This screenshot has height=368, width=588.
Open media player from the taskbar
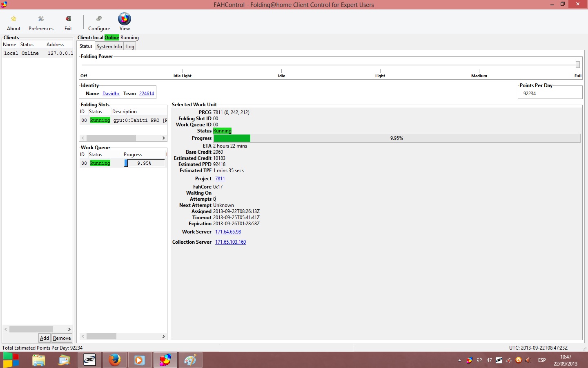(x=139, y=360)
